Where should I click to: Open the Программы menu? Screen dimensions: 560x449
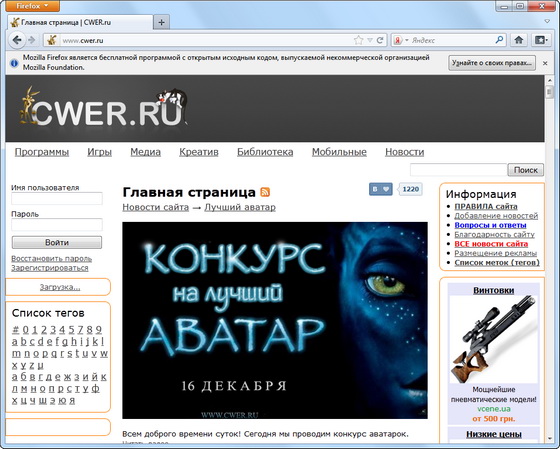42,152
